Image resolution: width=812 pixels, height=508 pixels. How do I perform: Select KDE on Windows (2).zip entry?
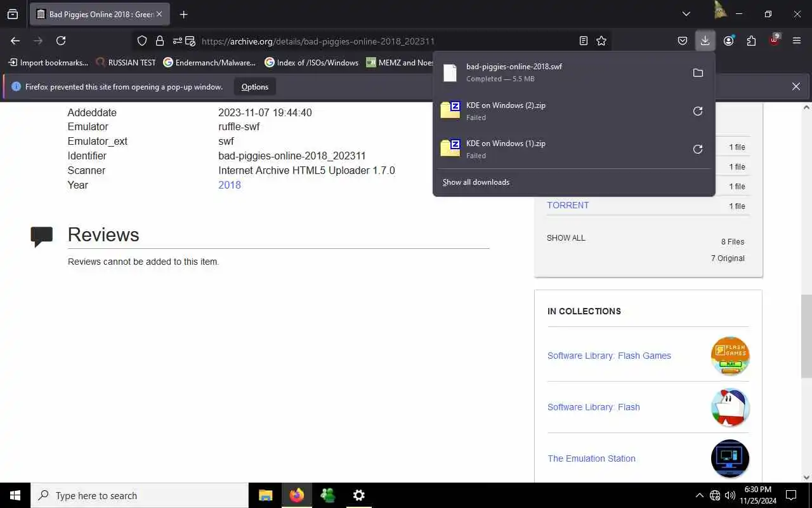click(x=560, y=110)
